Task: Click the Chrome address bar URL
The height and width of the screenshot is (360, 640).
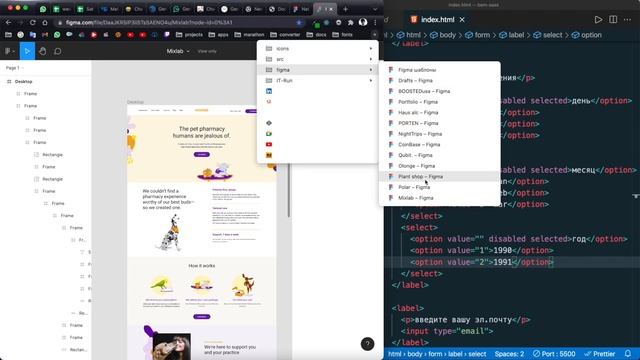Action: pos(149,22)
